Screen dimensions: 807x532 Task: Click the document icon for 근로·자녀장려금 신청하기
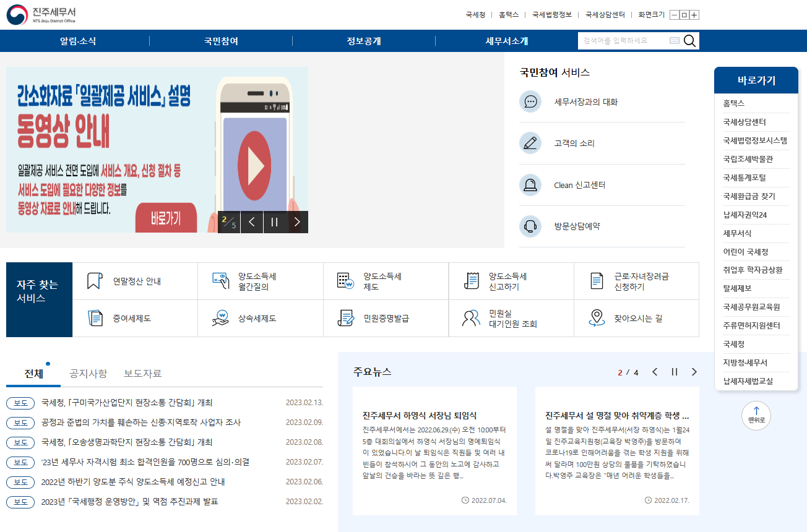(x=597, y=281)
